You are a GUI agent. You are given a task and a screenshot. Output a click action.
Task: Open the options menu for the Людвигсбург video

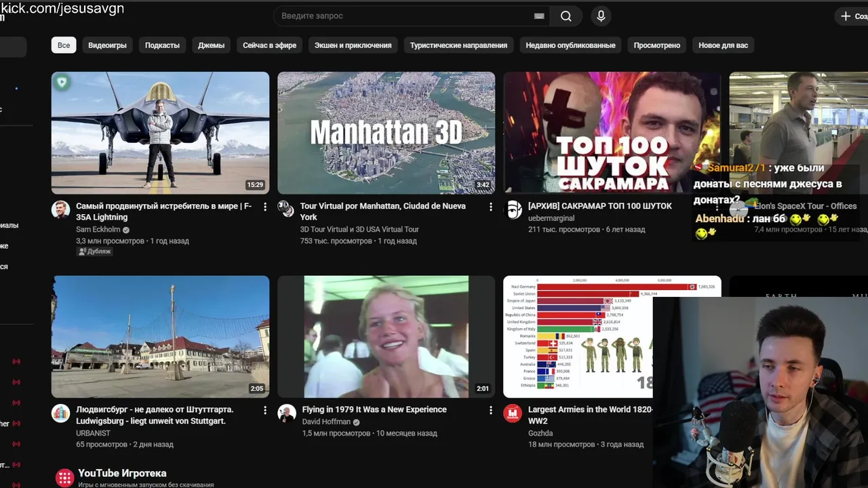[x=265, y=410]
